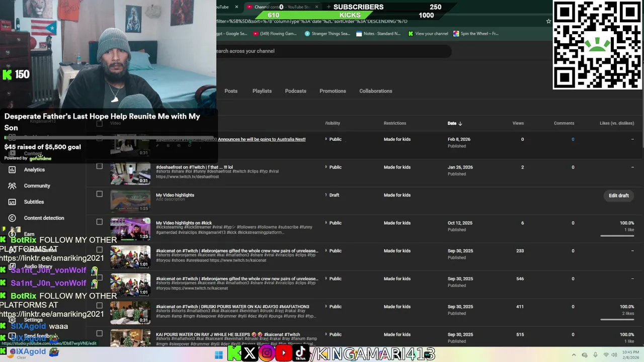Select checkbox for #kaicenat video with 233 views

pos(100,250)
